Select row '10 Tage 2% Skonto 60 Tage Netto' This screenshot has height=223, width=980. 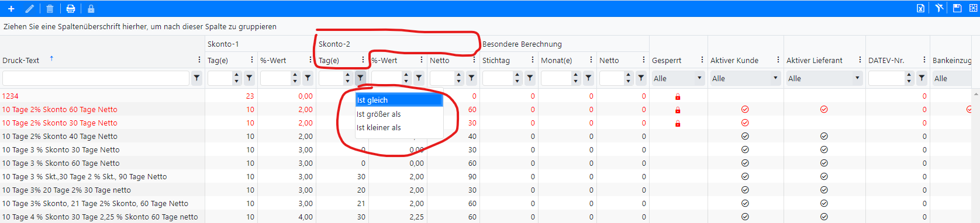[485, 109]
